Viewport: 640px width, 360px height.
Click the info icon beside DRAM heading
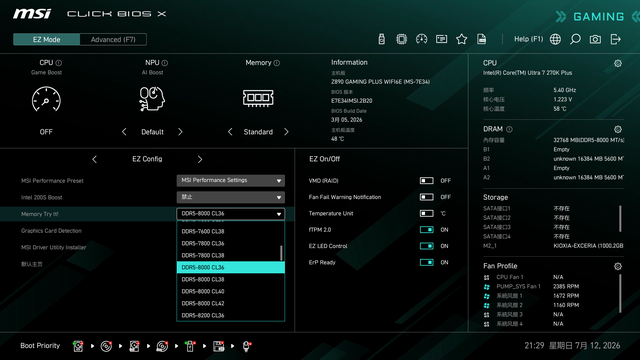[509, 129]
